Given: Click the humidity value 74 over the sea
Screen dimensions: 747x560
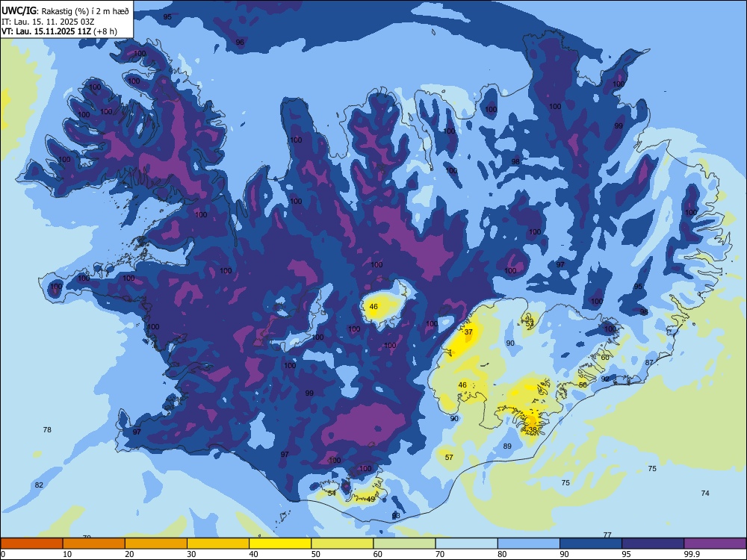Looking at the screenshot, I should point(705,493).
